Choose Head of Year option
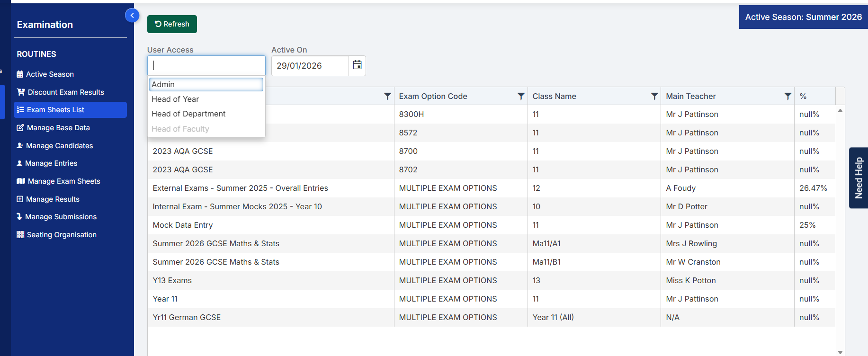Image resolution: width=868 pixels, height=356 pixels. click(175, 99)
